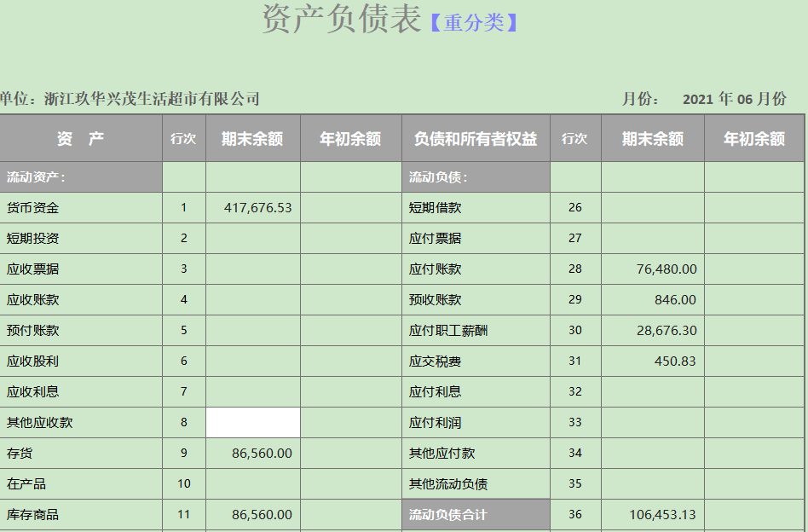The width and height of the screenshot is (808, 532).
Task: Select the 应收票据 row label
Action: [x=32, y=269]
